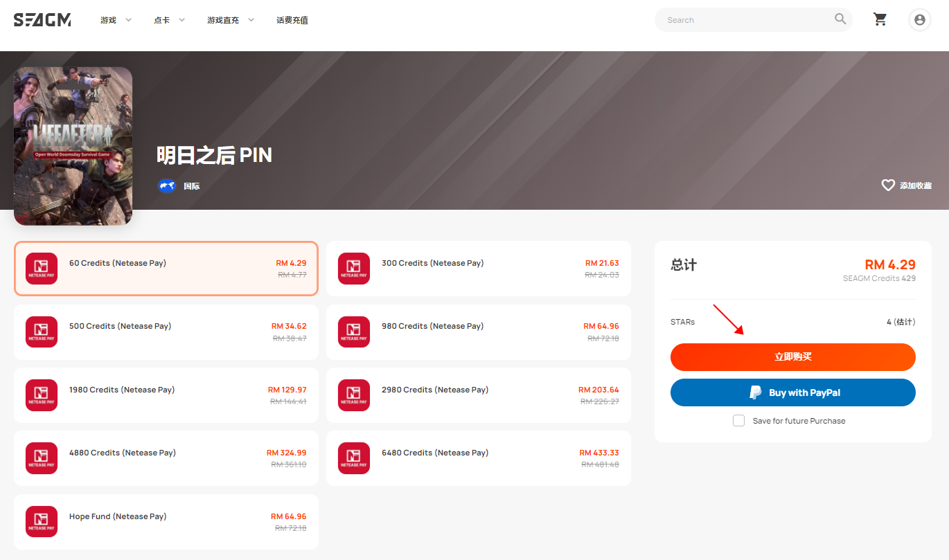949x560 pixels.
Task: Click Netease Pay icon on 300 Credits
Action: pyautogui.click(x=354, y=269)
